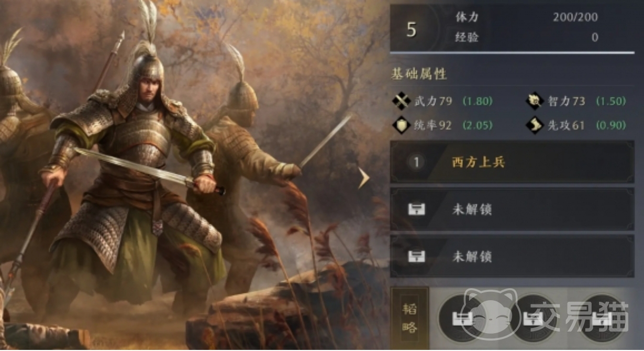The height and width of the screenshot is (351, 644).
Task: Switch to the 韬略 tab
Action: (410, 319)
